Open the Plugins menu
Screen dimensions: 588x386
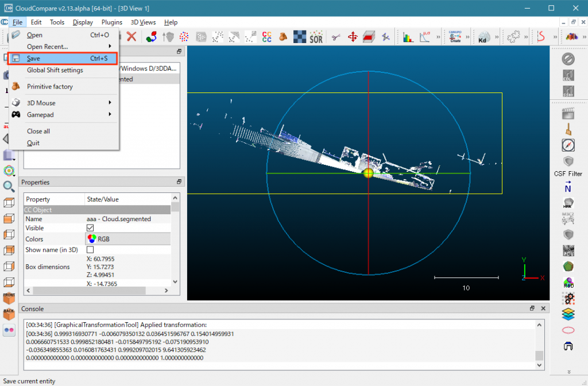pos(112,22)
